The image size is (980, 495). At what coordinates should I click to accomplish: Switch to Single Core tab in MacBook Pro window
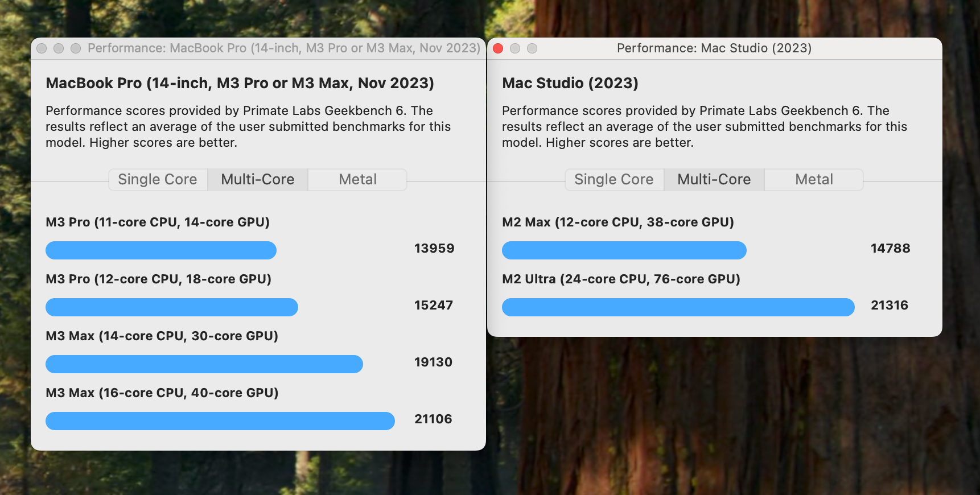click(158, 180)
